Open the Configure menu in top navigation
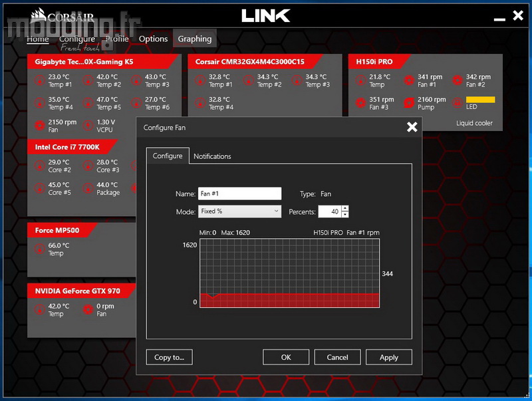The image size is (532, 401). pyautogui.click(x=77, y=39)
